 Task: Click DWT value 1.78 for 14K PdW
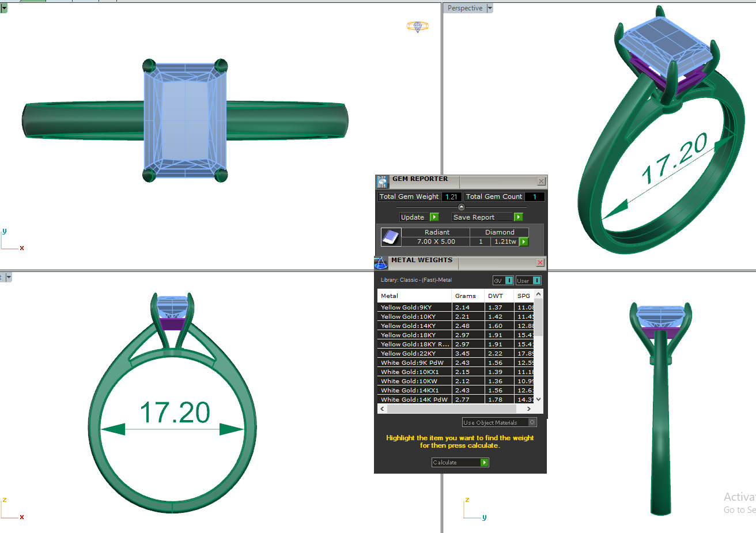pyautogui.click(x=495, y=399)
